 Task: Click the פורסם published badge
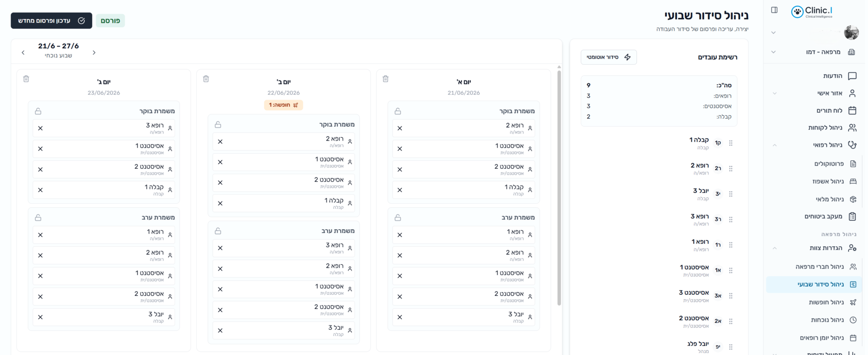tap(110, 21)
